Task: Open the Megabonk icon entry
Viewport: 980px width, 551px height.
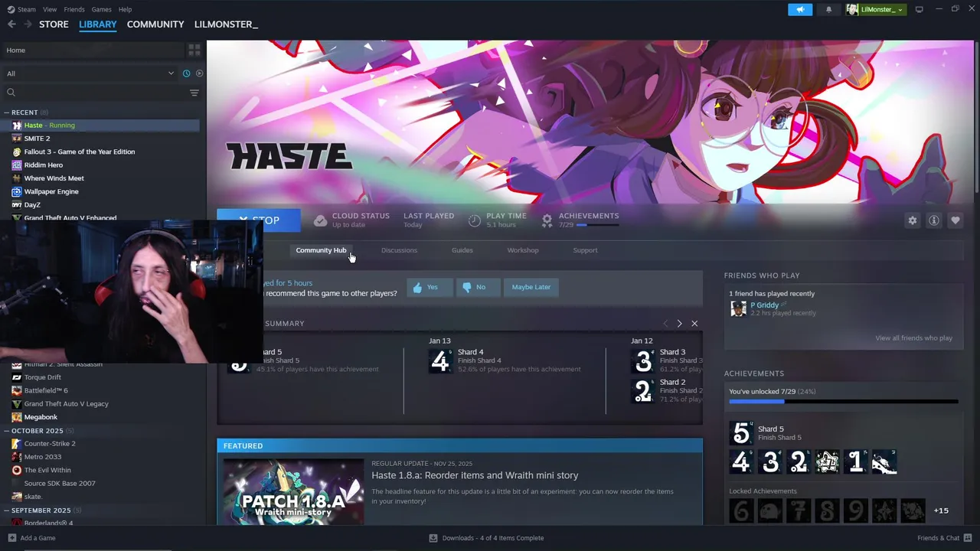Action: tap(17, 417)
